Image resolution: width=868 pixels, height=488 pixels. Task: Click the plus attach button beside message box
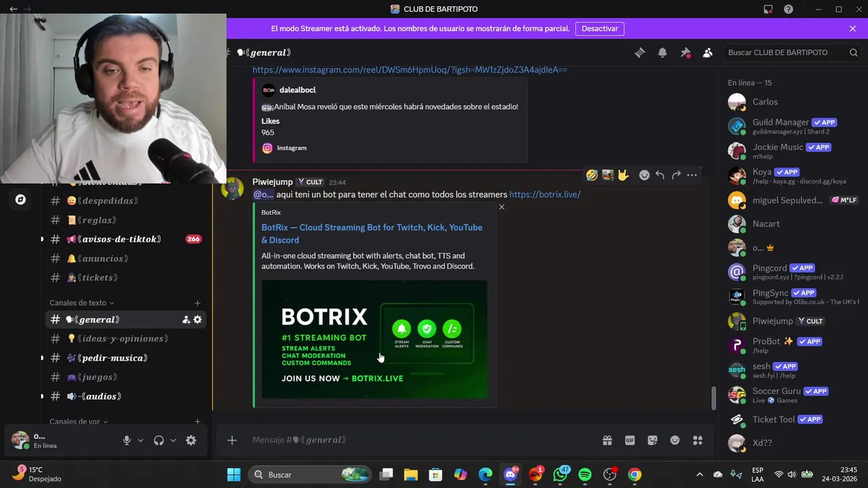(x=232, y=441)
